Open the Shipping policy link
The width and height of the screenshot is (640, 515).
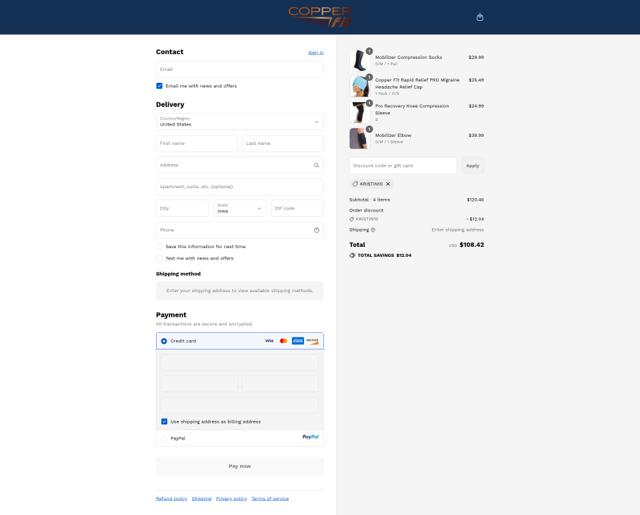click(202, 499)
